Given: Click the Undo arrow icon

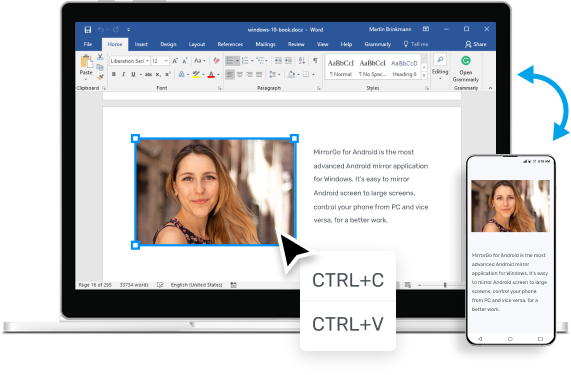Looking at the screenshot, I should [x=101, y=29].
